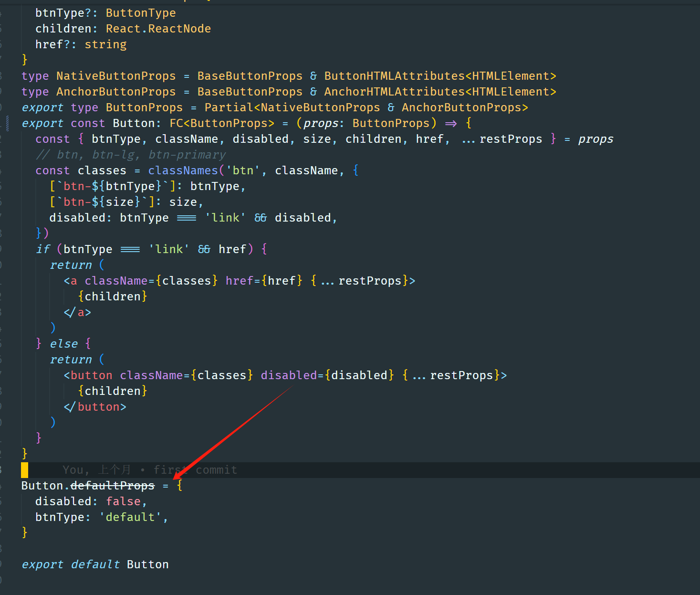Click the struck-through defaultProps property
This screenshot has width=700, height=595.
(x=113, y=486)
